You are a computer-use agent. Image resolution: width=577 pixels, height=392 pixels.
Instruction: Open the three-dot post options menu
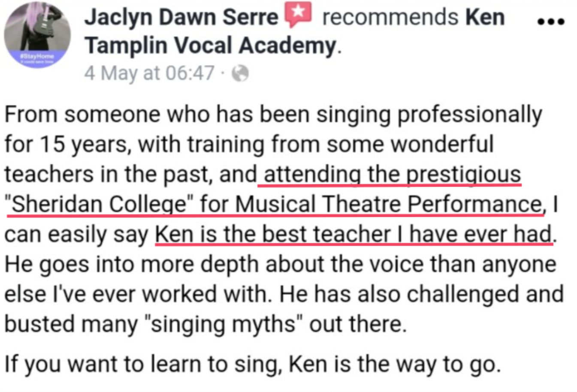(551, 21)
